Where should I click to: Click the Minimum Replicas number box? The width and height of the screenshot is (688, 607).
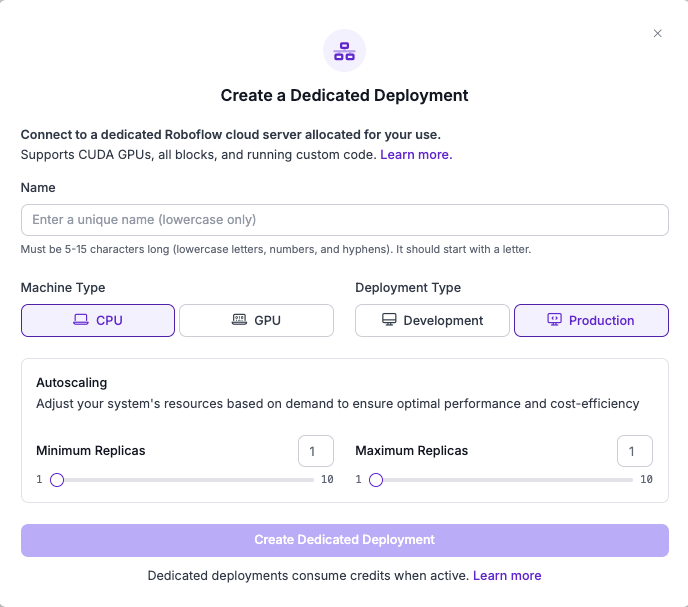tap(315, 451)
